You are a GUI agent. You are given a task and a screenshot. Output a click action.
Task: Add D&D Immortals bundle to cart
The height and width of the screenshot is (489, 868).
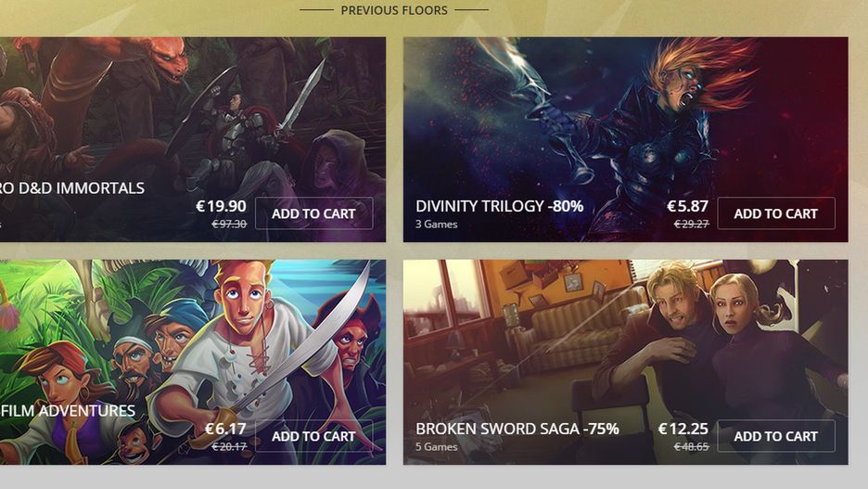(x=313, y=213)
